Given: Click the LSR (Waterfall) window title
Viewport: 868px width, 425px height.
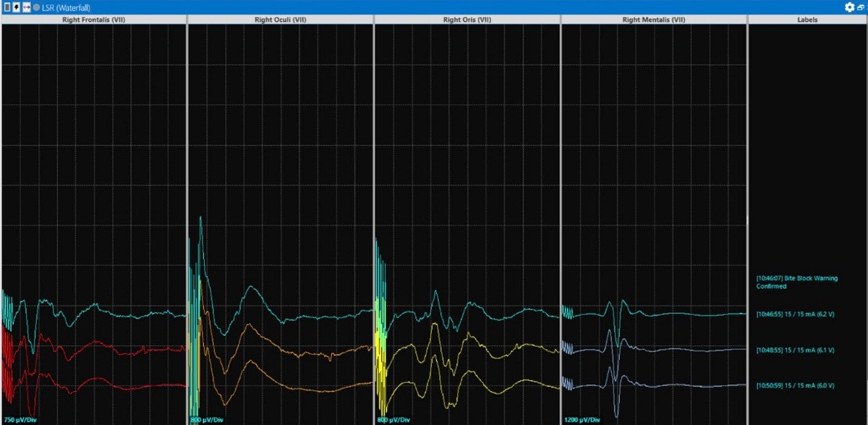Looking at the screenshot, I should [66, 7].
